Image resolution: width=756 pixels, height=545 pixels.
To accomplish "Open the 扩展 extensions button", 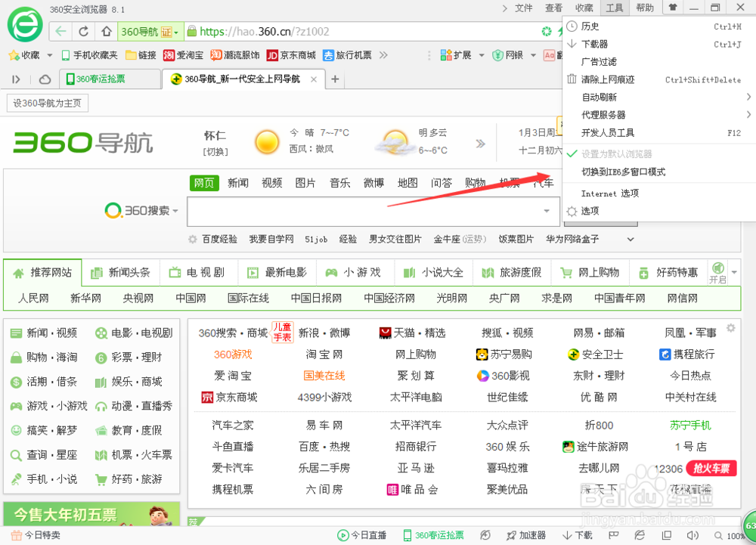I will coord(456,55).
